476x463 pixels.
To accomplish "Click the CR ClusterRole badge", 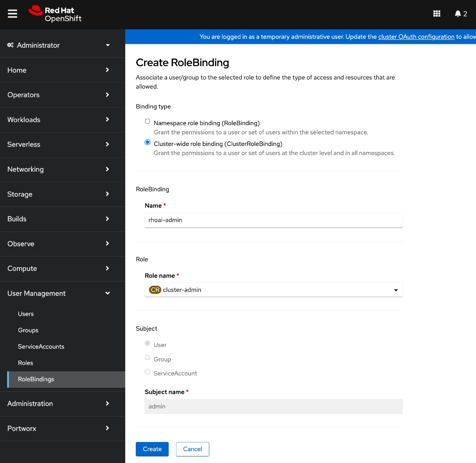I will click(x=155, y=289).
